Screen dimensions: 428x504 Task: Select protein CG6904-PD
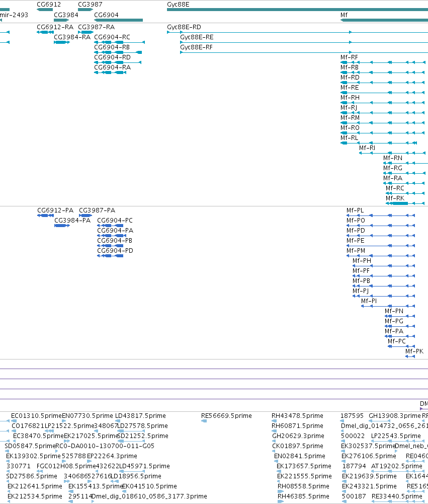[115, 251]
